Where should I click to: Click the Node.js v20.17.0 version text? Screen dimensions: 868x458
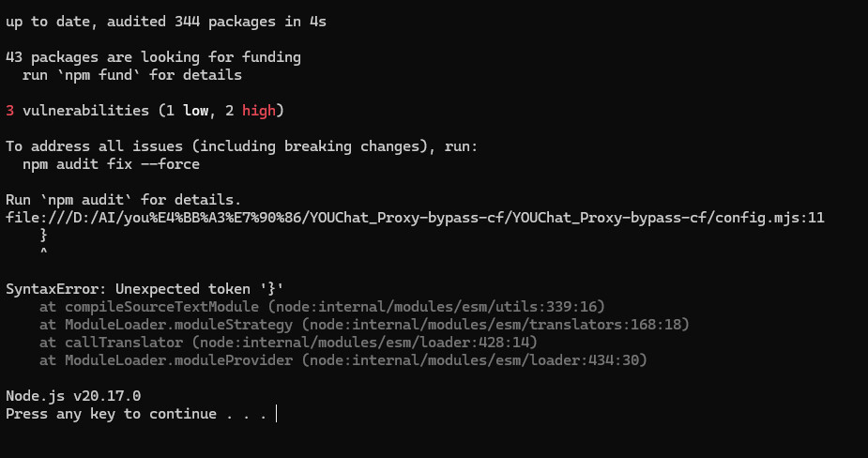[73, 396]
